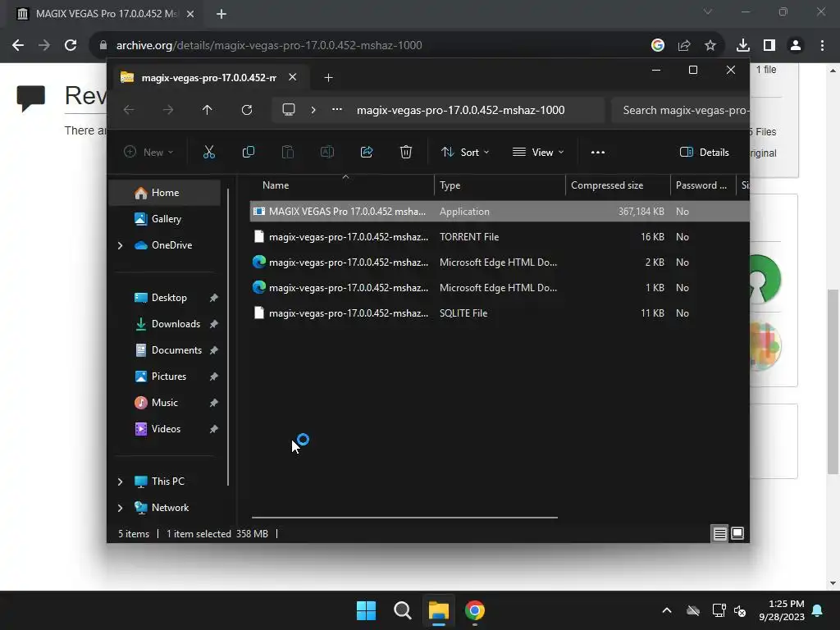
Task: Open the View dropdown menu
Action: pos(538,152)
